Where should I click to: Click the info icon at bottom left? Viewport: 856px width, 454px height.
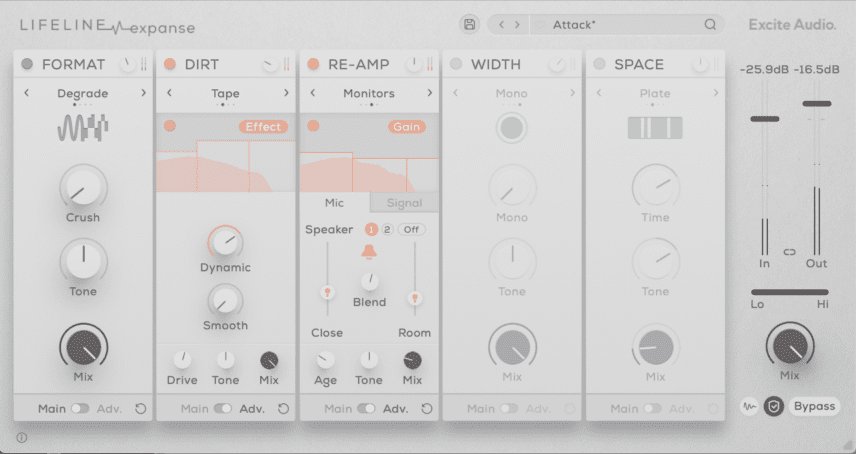[22, 438]
